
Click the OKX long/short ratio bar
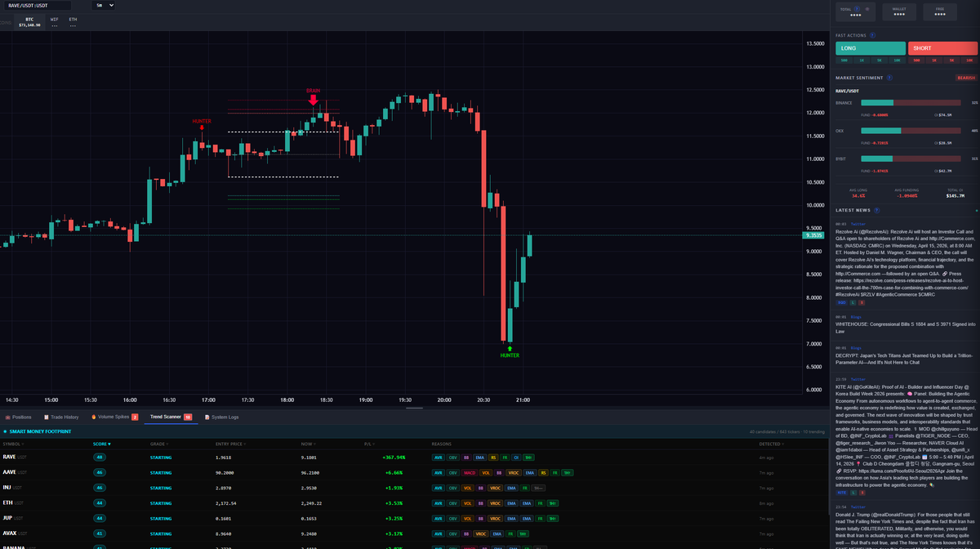(912, 131)
